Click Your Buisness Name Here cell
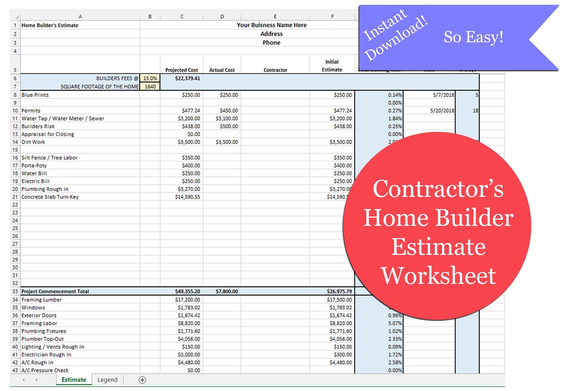The height and width of the screenshot is (391, 588). pyautogui.click(x=272, y=25)
